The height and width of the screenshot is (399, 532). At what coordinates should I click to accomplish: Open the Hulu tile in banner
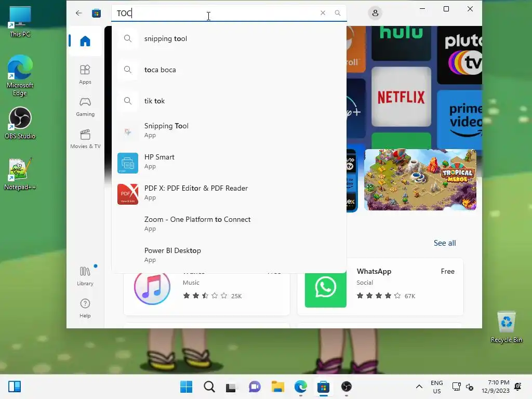point(401,43)
